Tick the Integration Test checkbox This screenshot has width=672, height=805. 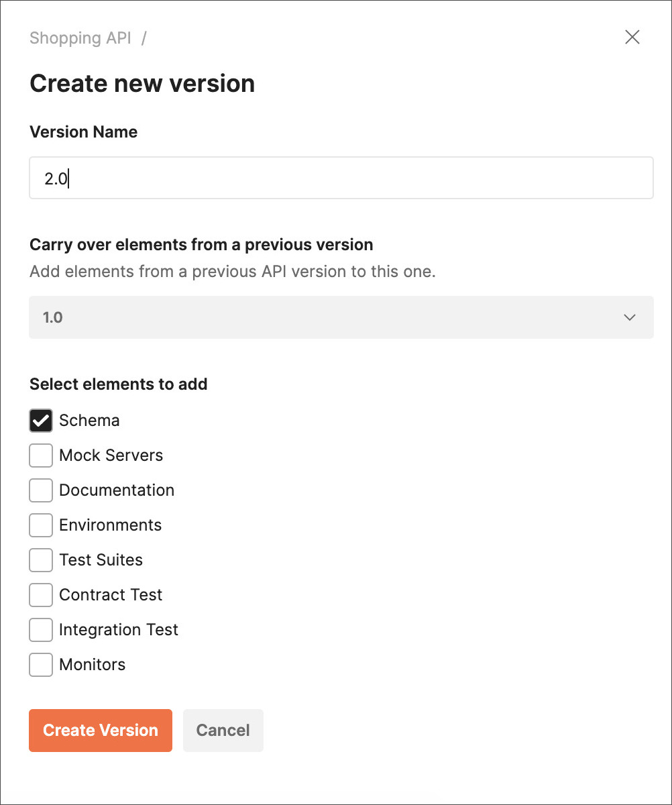[41, 630]
